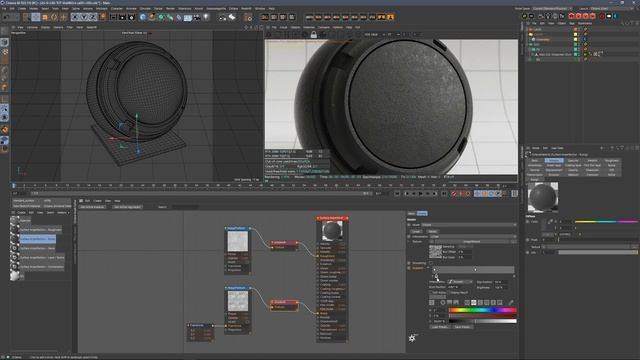The width and height of the screenshot is (640, 360).
Task: Open the Floor environment icon
Action: tap(188, 17)
